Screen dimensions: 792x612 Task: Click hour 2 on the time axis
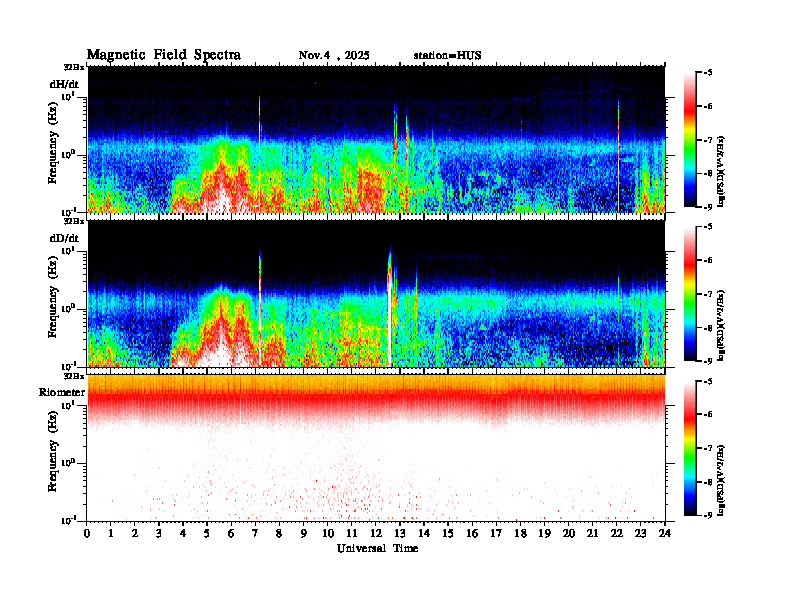[x=135, y=534]
